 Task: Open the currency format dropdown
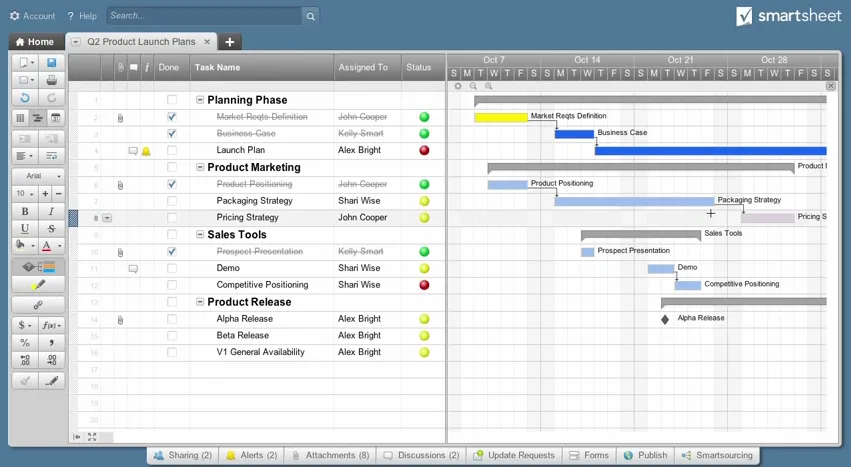coord(25,325)
